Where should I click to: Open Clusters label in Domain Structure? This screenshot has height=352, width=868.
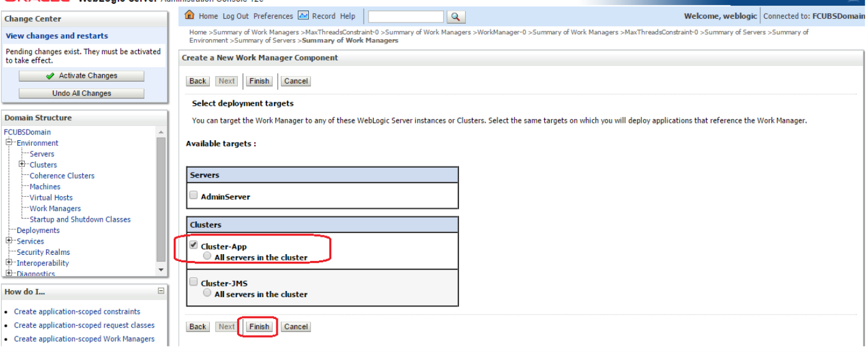[43, 164]
